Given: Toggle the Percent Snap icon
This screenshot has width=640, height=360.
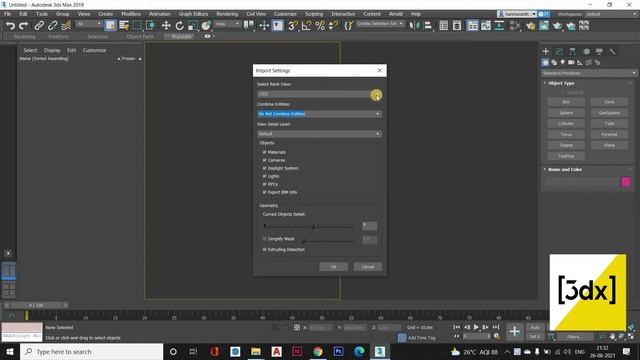Looking at the screenshot, I should [x=320, y=26].
